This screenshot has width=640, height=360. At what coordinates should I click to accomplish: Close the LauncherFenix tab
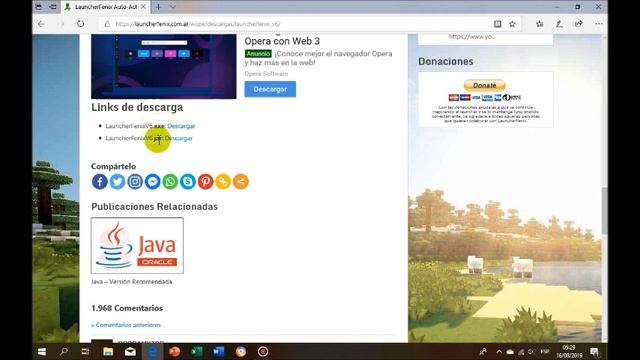click(143, 7)
